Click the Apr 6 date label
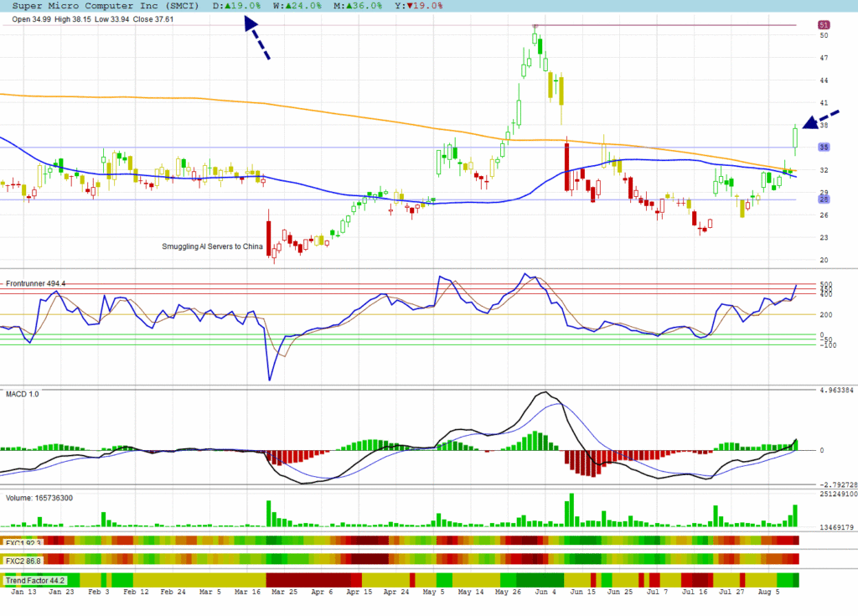Viewport: 858px width, 616px height. click(322, 592)
